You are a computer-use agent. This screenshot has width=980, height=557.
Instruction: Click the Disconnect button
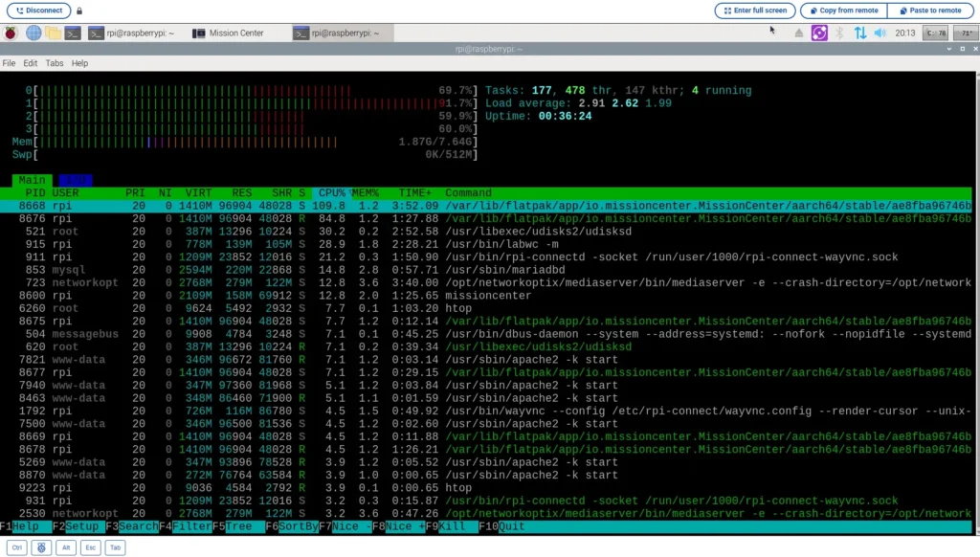(x=38, y=11)
